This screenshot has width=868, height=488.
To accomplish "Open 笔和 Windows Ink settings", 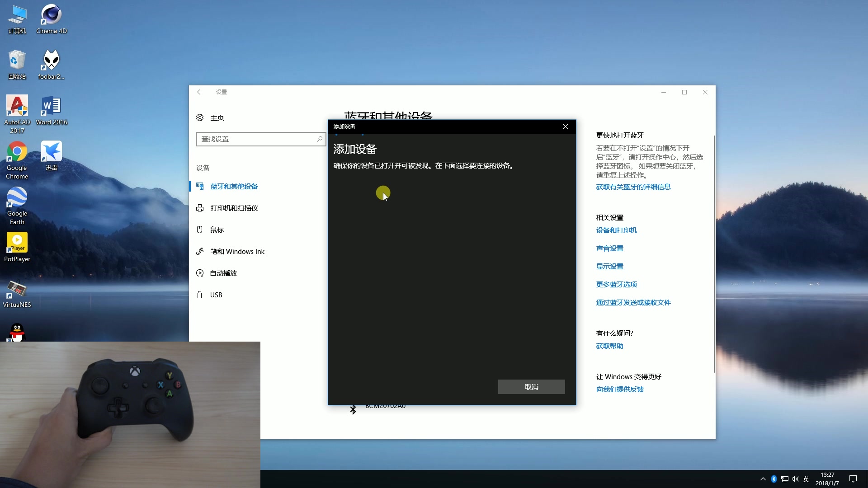I will 236,251.
